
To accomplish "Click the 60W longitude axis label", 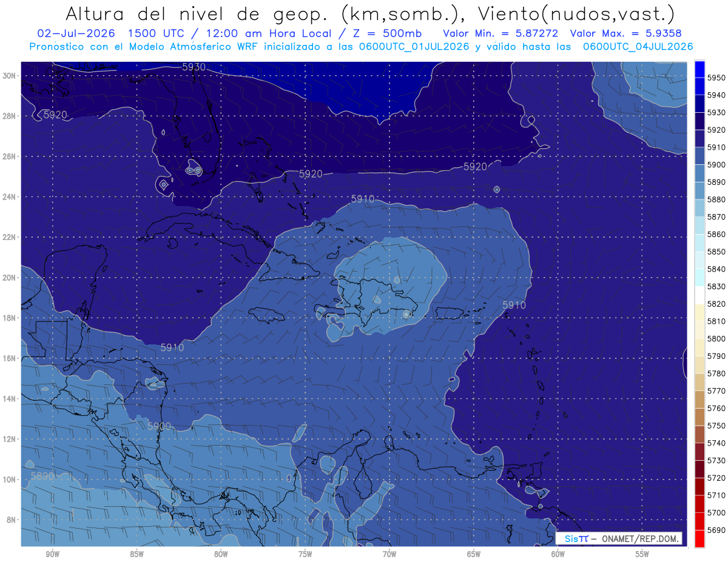I will pyautogui.click(x=558, y=555).
